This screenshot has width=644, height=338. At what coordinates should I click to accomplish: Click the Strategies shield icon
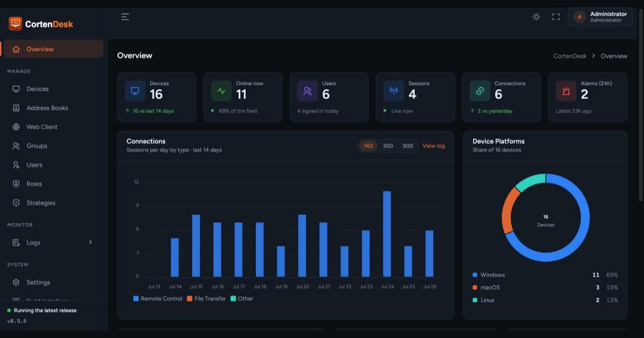[16, 203]
